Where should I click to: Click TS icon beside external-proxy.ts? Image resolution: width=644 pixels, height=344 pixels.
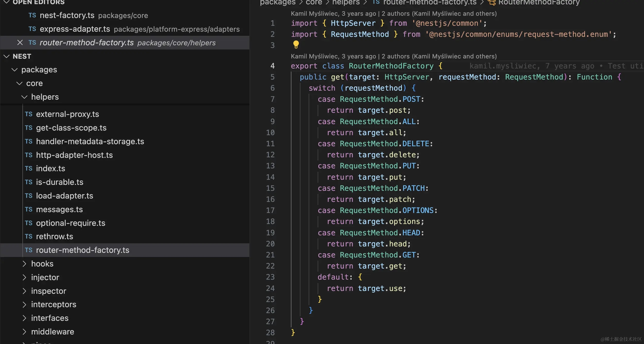point(29,114)
